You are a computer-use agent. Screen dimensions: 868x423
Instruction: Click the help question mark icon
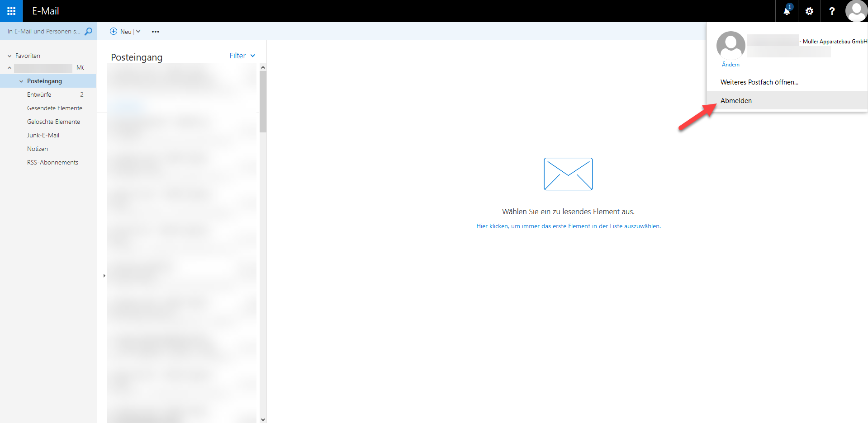832,11
